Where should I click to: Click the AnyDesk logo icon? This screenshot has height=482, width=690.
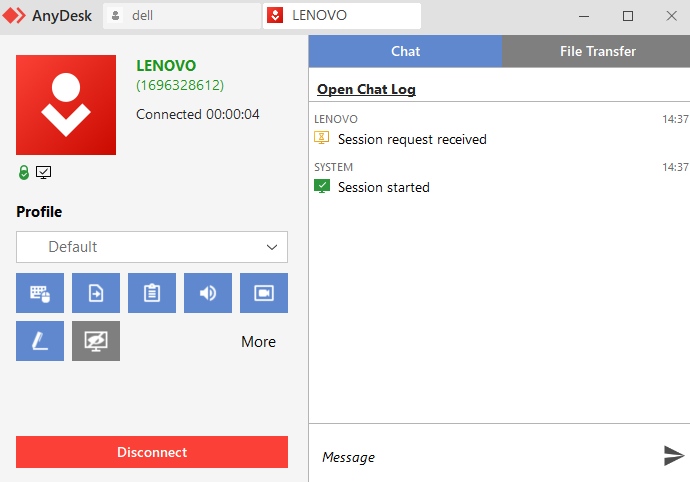coord(14,15)
